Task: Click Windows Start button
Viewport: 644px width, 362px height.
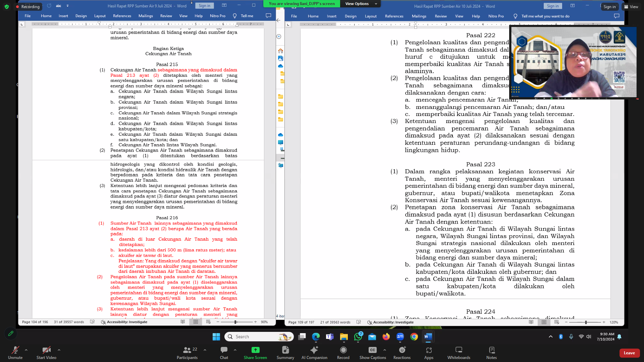Action: 216,337
